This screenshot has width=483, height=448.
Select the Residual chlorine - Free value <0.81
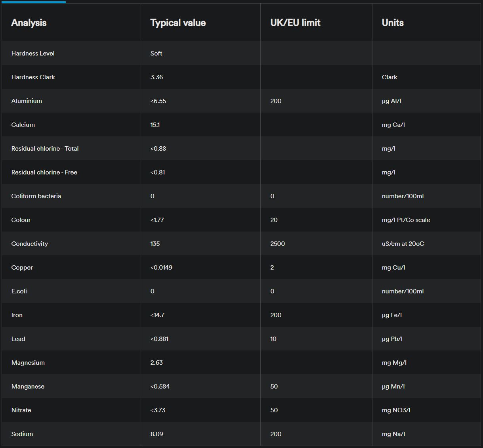point(158,172)
